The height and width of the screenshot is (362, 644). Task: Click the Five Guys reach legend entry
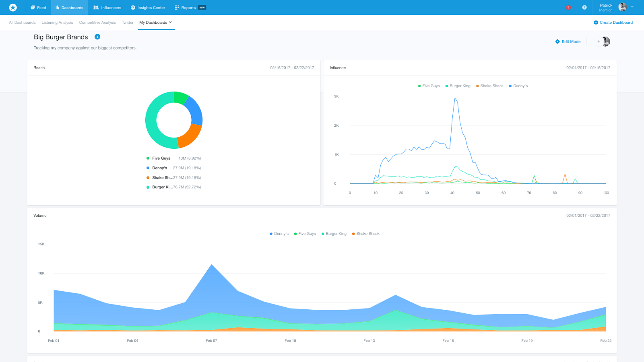(x=161, y=158)
